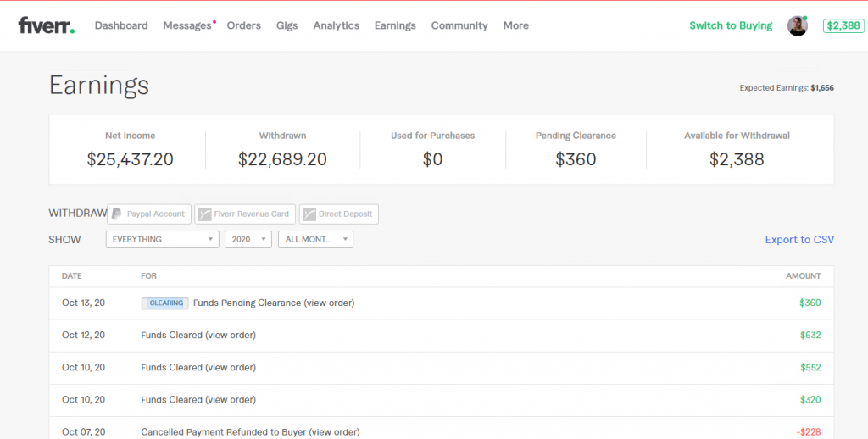Click the CLEARING status badge
Screen dimensions: 868x439
point(165,303)
